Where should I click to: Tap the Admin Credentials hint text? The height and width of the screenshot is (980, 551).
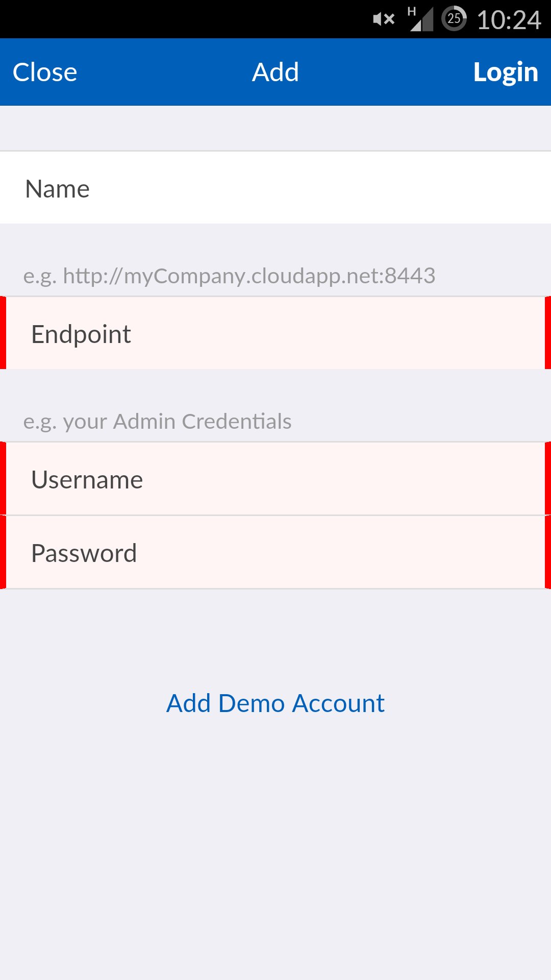(158, 422)
